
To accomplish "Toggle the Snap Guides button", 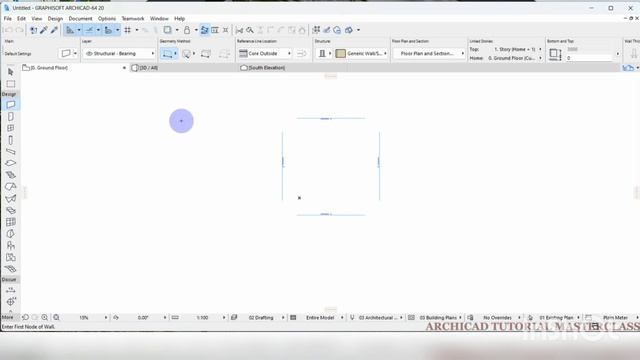I will point(89,30).
